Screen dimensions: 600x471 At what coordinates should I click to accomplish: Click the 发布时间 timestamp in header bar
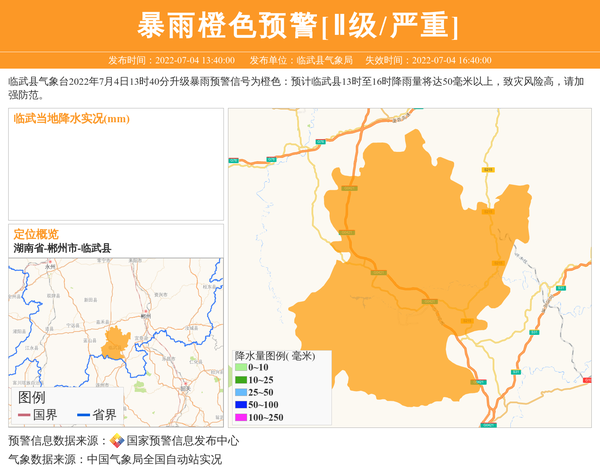click(x=171, y=60)
